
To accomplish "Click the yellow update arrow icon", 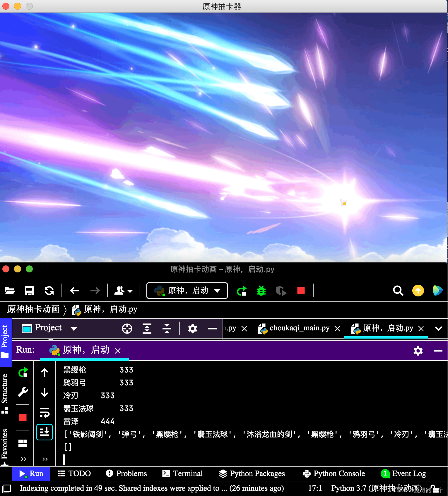I will click(418, 291).
